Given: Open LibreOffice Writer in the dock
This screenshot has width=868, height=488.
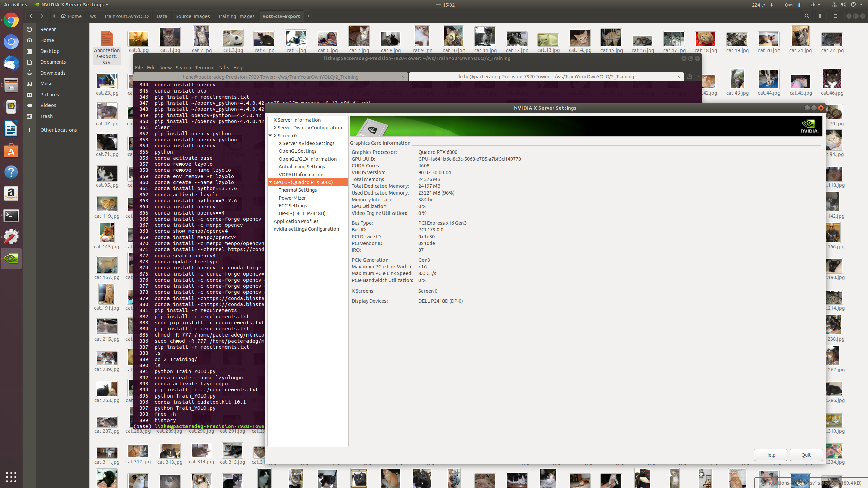Looking at the screenshot, I should pos(11,129).
